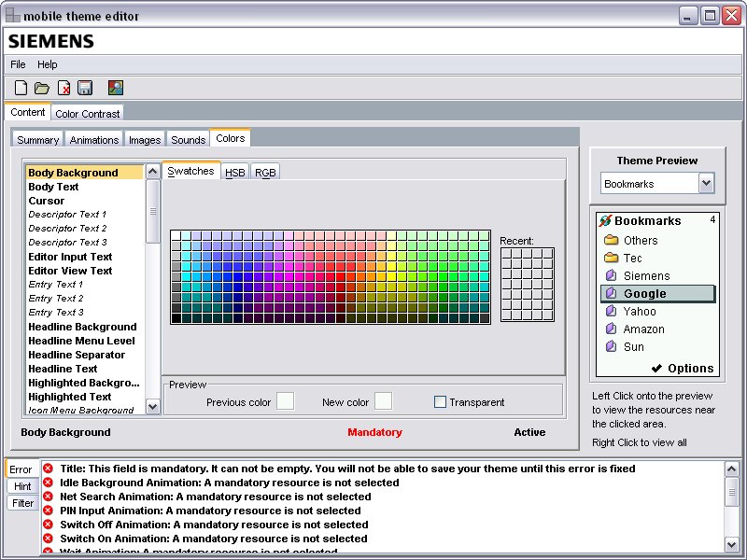Click the down arrow of the color list scrollbar
The image size is (747, 560).
(x=152, y=407)
